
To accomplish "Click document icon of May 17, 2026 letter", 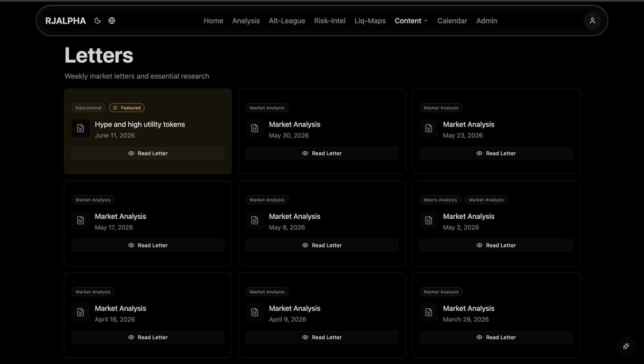I will click(80, 220).
